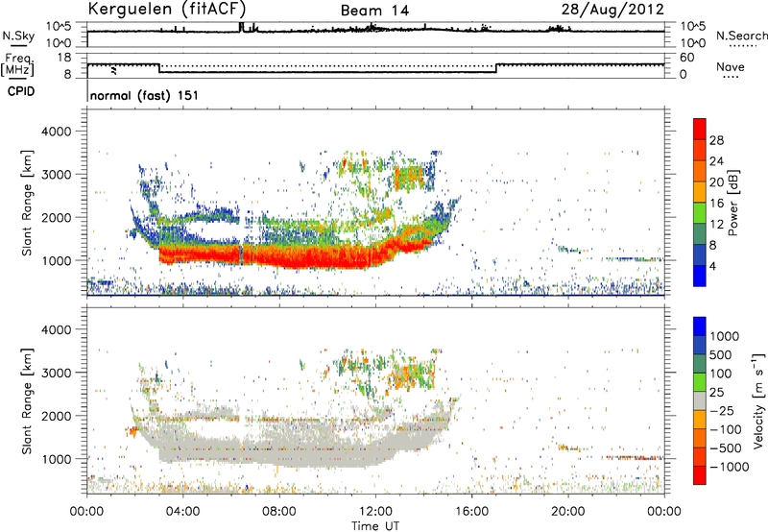Click the '08:00' time axis tick label
This screenshot has height=532, width=768.
278,512
